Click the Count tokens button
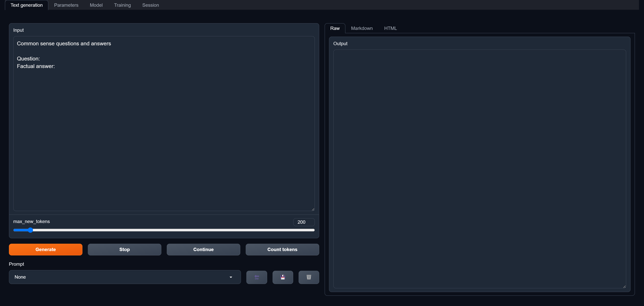Screen dimensions: 644x306 click(x=282, y=249)
